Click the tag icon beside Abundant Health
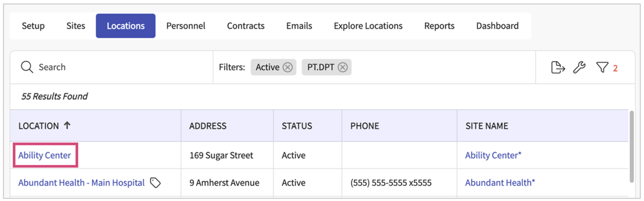The image size is (644, 201). click(x=155, y=183)
